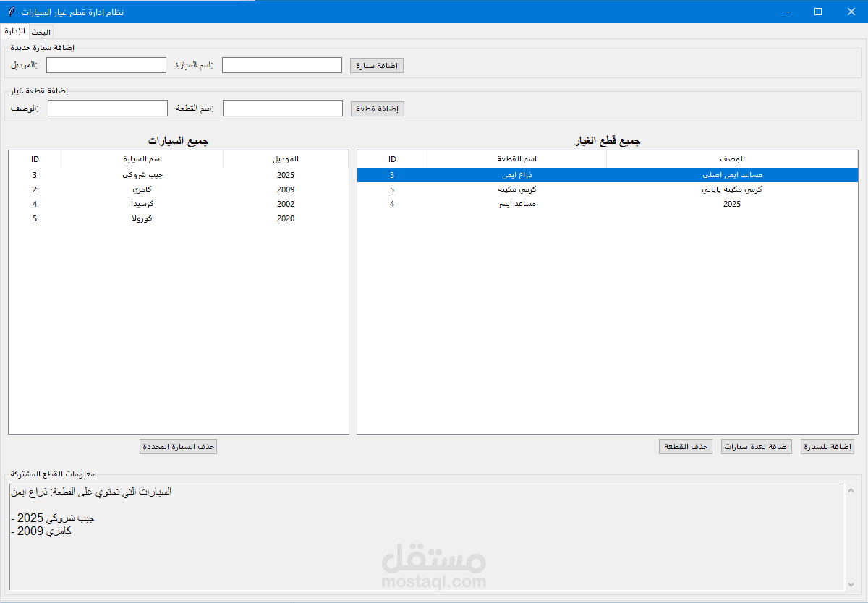
Task: Click the إضافة للسيارة button
Action: click(827, 446)
